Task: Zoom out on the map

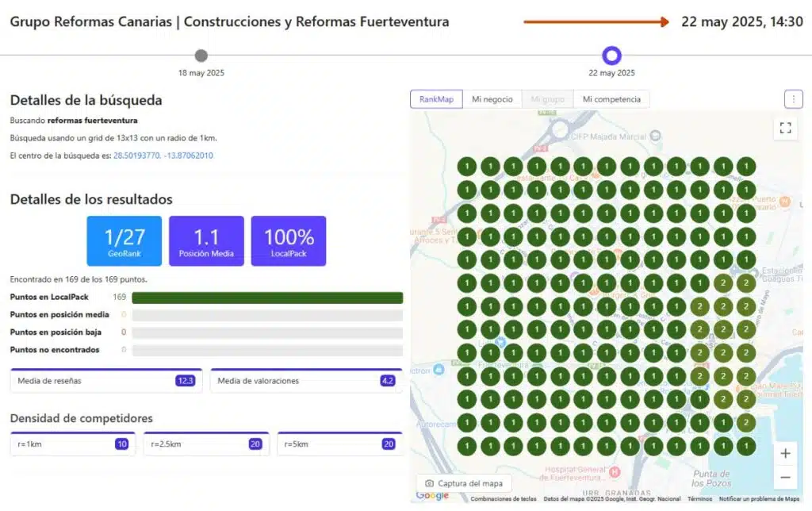Action: coord(785,477)
